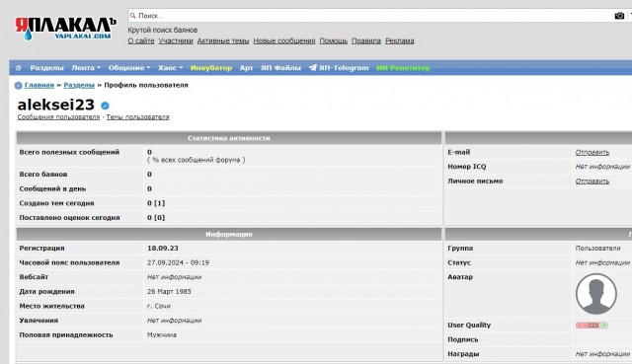Open Новые сообщения link

click(x=284, y=40)
